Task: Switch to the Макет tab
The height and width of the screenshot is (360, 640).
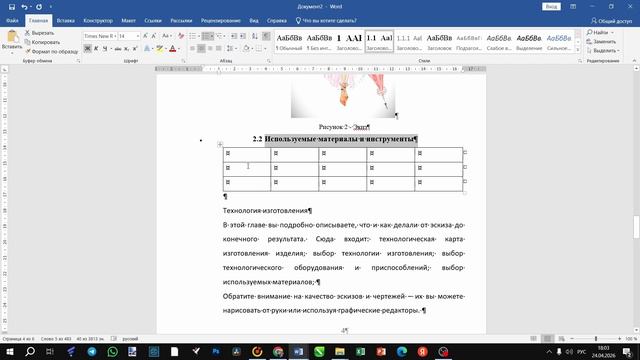Action: pyautogui.click(x=128, y=20)
